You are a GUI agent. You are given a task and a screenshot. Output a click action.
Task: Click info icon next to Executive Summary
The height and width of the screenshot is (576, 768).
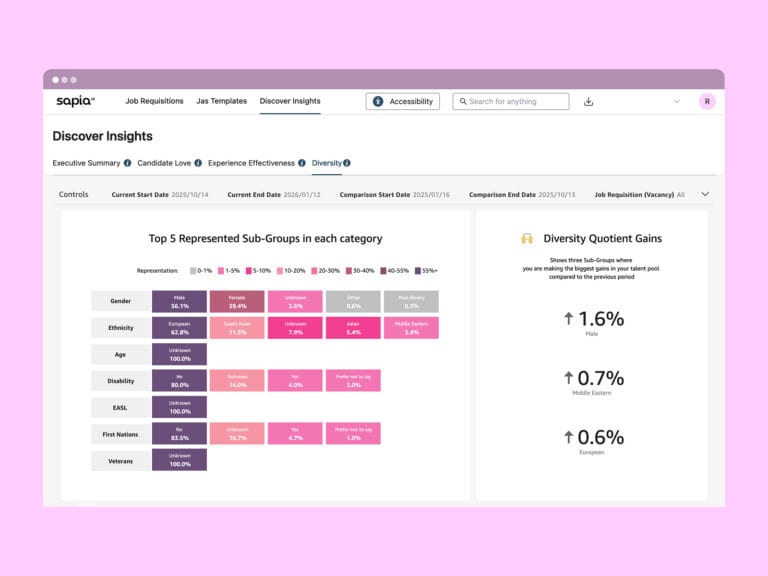(x=127, y=163)
